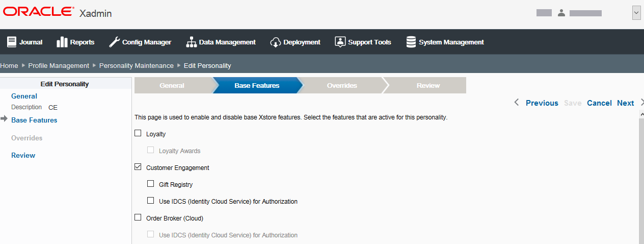This screenshot has width=644, height=244.
Task: Check Use IDCS under Customer Engagement
Action: click(150, 201)
